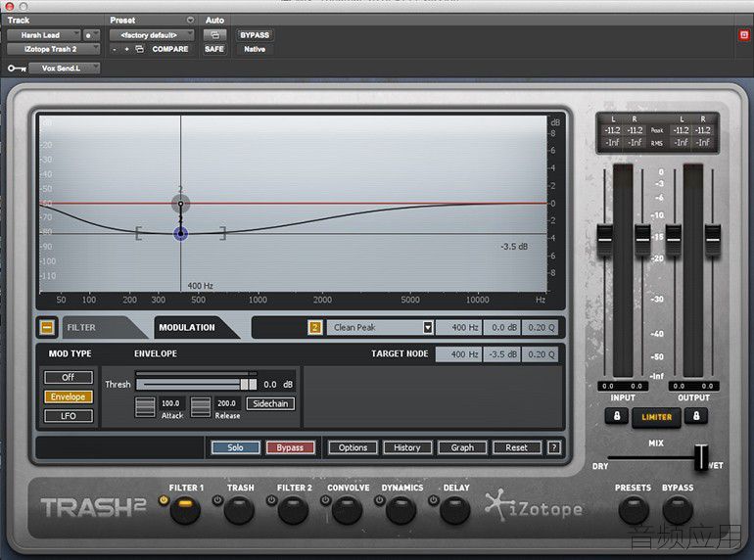The image size is (754, 560).
Task: Open help with the question mark button
Action: point(554,447)
